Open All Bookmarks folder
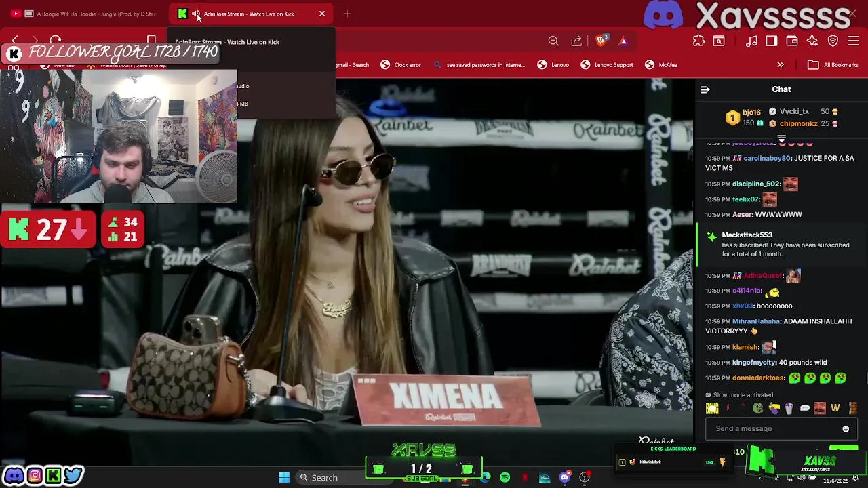Screen dimensions: 868x488 point(833,65)
